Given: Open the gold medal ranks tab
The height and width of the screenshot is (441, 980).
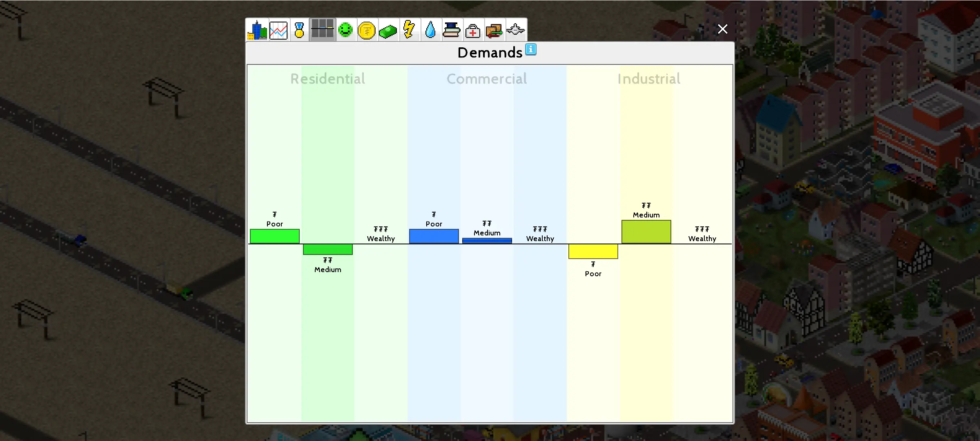Looking at the screenshot, I should (x=299, y=30).
